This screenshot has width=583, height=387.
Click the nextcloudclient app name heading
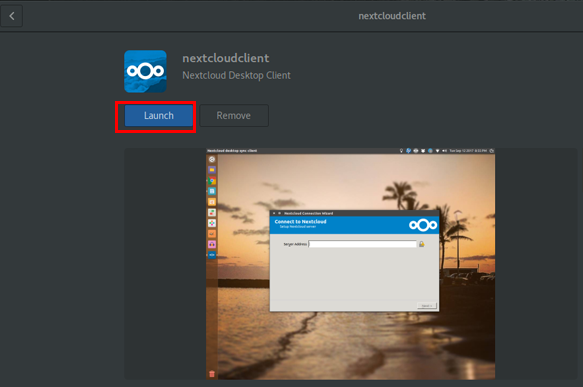tap(226, 58)
